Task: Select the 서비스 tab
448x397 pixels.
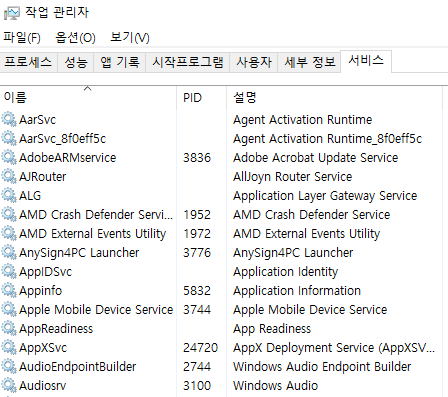Action: pos(366,61)
